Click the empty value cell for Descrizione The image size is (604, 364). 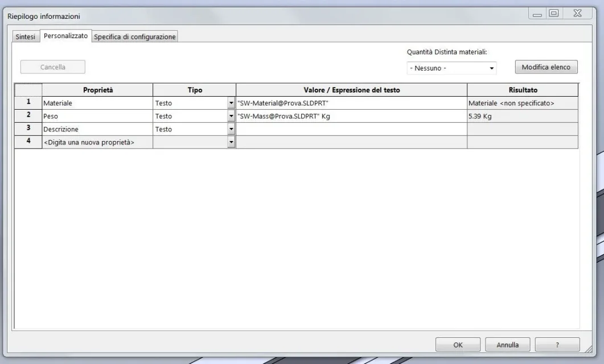pos(351,129)
